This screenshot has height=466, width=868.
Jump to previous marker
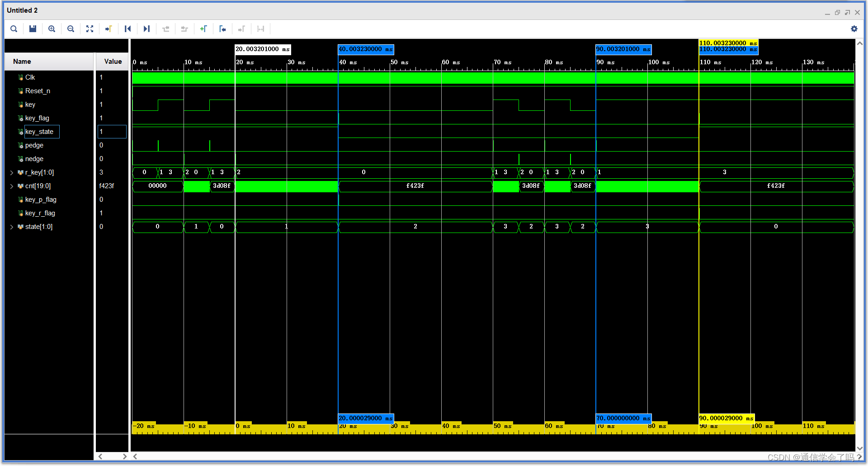[x=222, y=29]
